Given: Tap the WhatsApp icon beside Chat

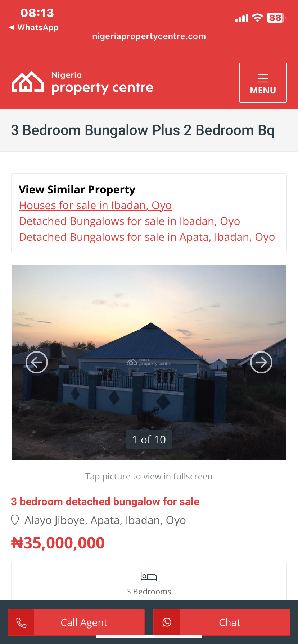Looking at the screenshot, I should pyautogui.click(x=167, y=622).
